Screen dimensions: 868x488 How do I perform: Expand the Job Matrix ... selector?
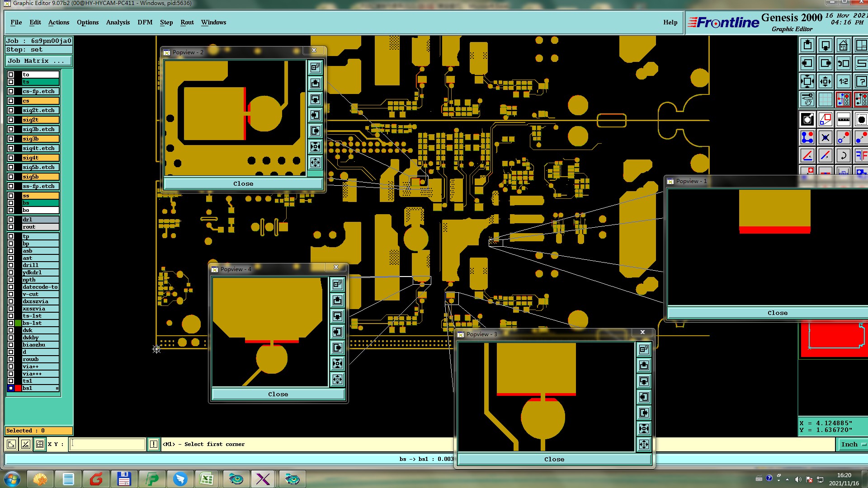[38, 61]
